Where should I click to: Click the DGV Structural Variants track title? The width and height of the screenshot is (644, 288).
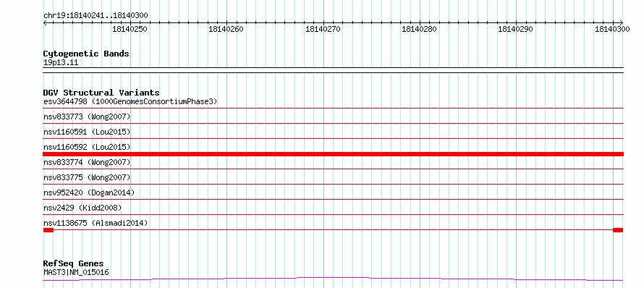pos(101,93)
